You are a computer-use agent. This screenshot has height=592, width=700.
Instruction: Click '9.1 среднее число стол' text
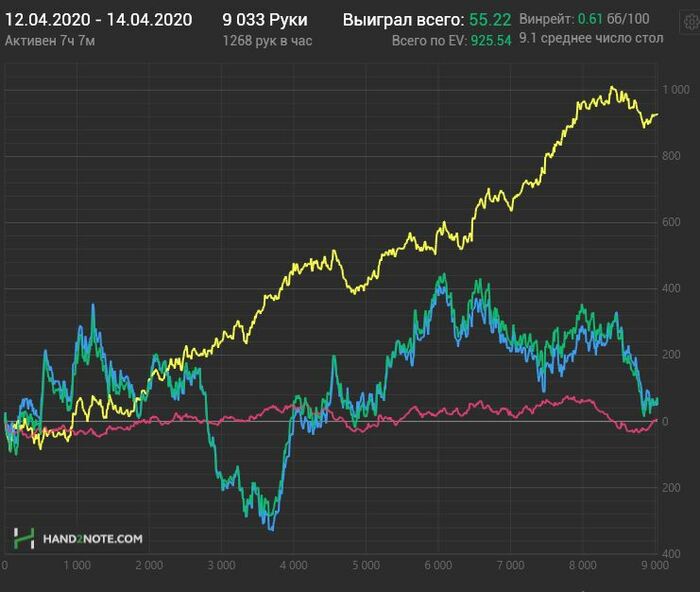pyautogui.click(x=591, y=38)
